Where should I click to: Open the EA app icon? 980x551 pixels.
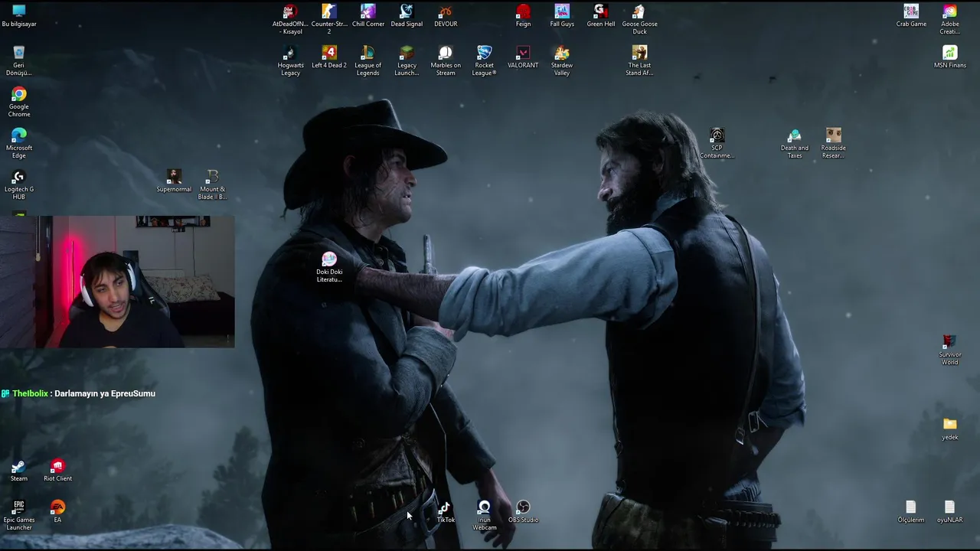coord(57,511)
